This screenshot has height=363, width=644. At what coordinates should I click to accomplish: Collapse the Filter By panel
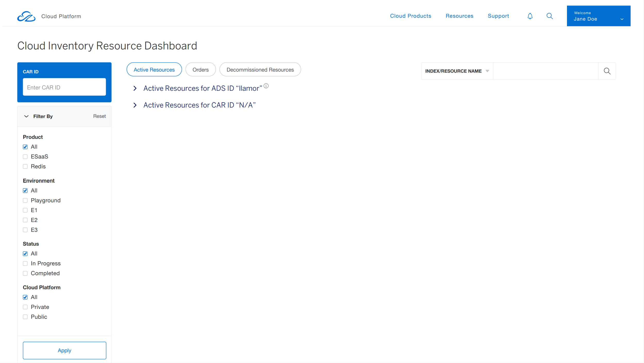(x=26, y=116)
